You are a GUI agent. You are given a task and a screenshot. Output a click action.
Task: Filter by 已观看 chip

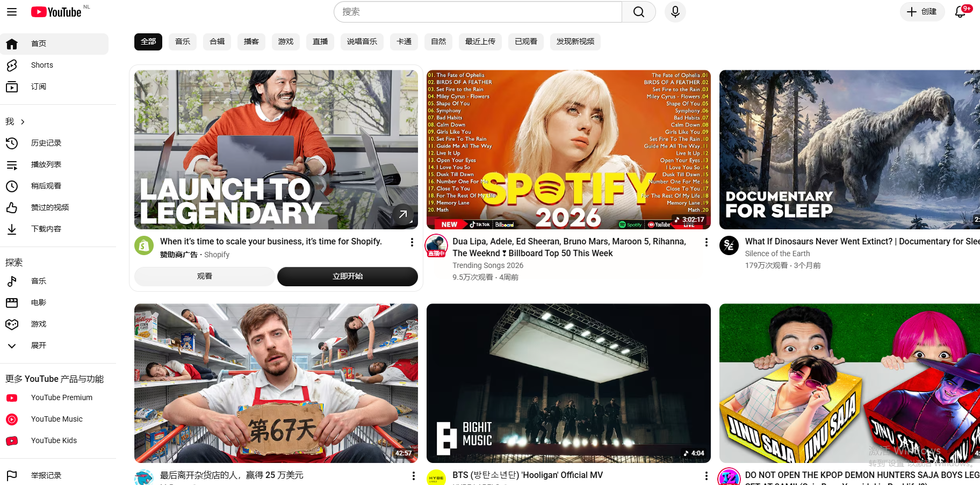[x=525, y=41]
